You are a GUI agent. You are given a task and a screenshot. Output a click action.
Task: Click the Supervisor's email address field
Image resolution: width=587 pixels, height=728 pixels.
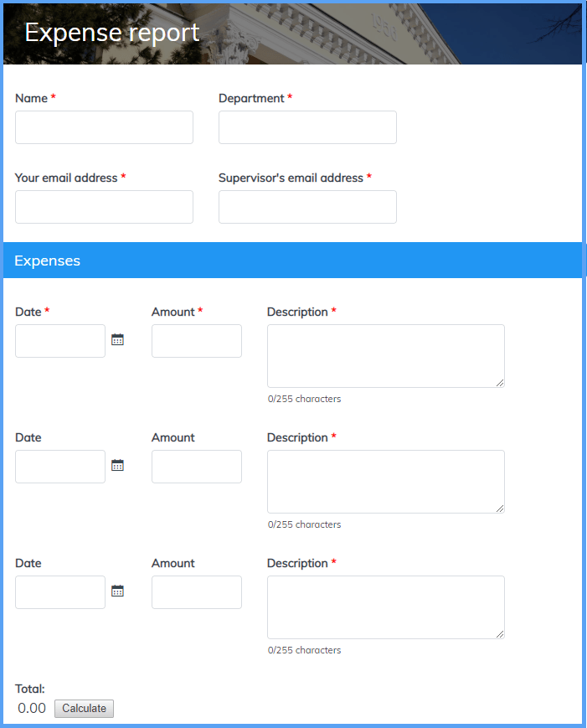coord(307,207)
